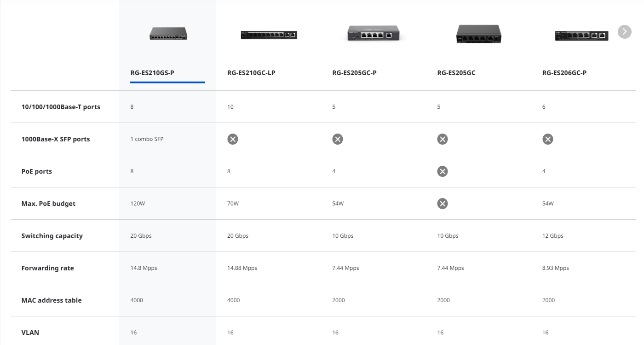Select the RG-ES205GC model name
Viewport: 644px width, 345px height.
coord(456,73)
